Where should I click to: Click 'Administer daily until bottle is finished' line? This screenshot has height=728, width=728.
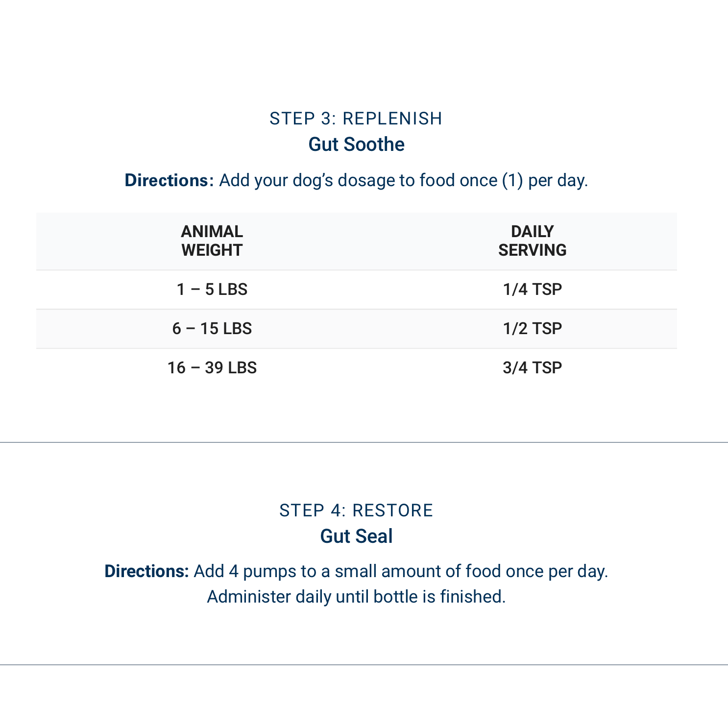click(x=356, y=597)
